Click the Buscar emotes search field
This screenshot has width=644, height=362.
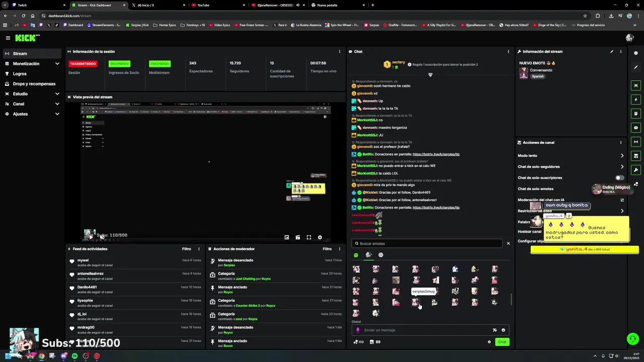pos(427,243)
